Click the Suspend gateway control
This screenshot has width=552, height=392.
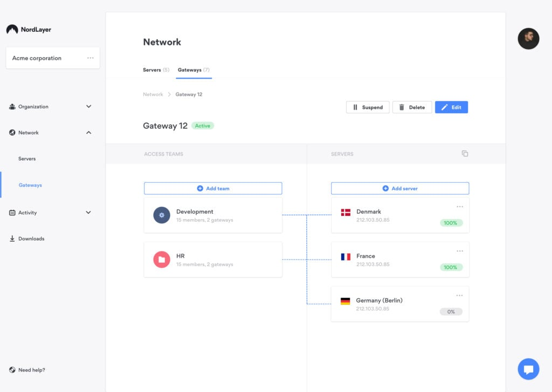tap(368, 107)
